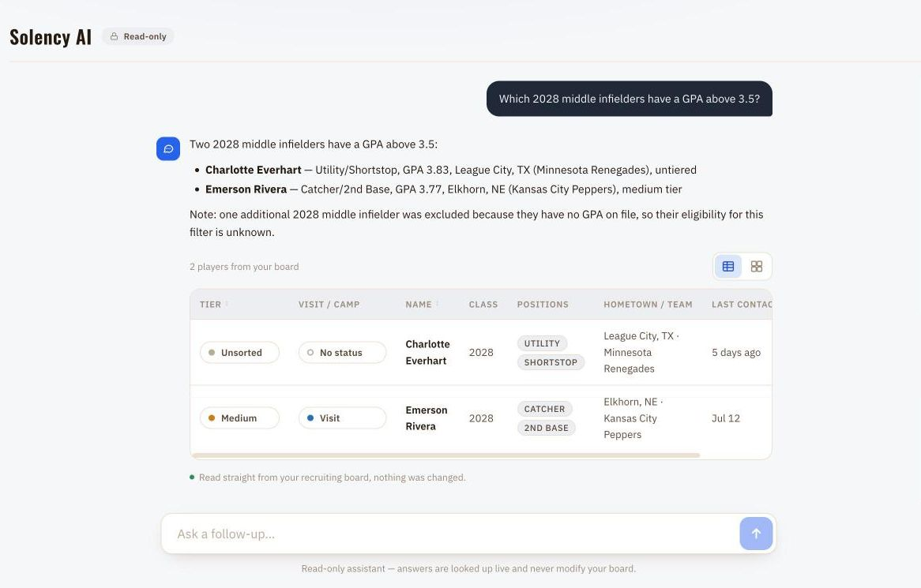Click the '5 days ago' last contact cell
921x588 pixels.
736,353
